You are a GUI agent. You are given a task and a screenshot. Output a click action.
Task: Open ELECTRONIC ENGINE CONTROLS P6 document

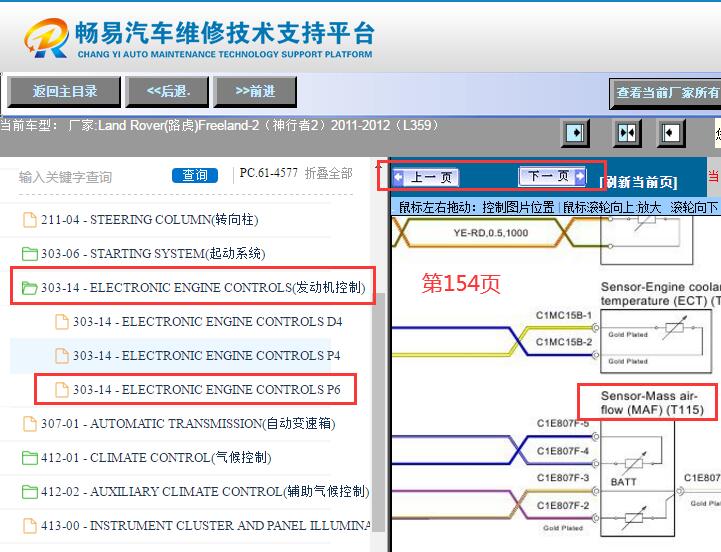pyautogui.click(x=206, y=390)
